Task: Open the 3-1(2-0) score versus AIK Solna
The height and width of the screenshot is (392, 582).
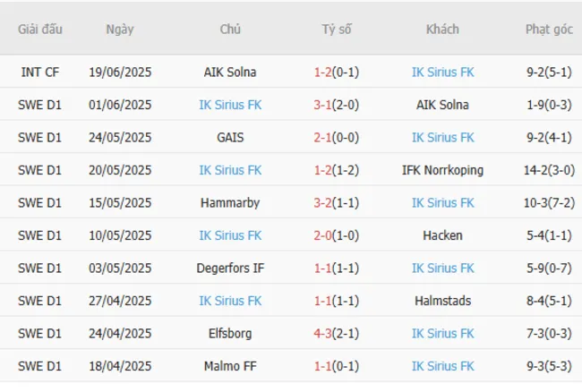Action: point(337,105)
